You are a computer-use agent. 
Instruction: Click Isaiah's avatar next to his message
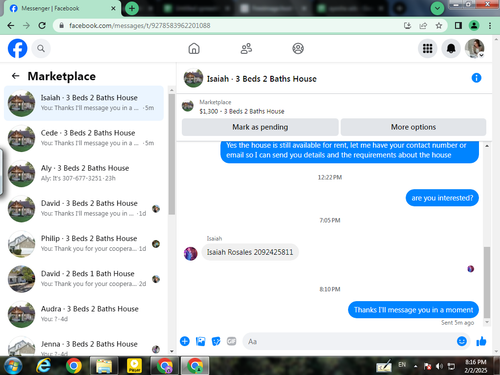[191, 253]
